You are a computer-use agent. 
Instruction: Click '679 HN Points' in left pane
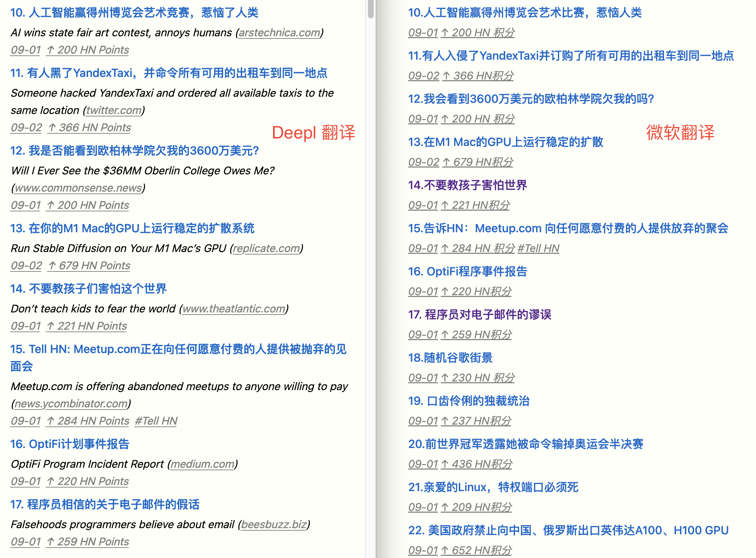(89, 266)
